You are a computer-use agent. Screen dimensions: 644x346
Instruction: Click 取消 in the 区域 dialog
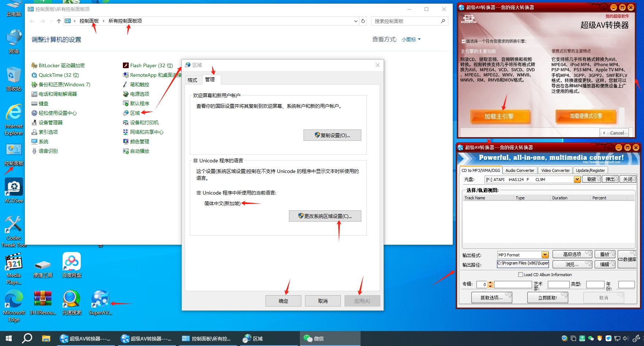[x=323, y=301]
